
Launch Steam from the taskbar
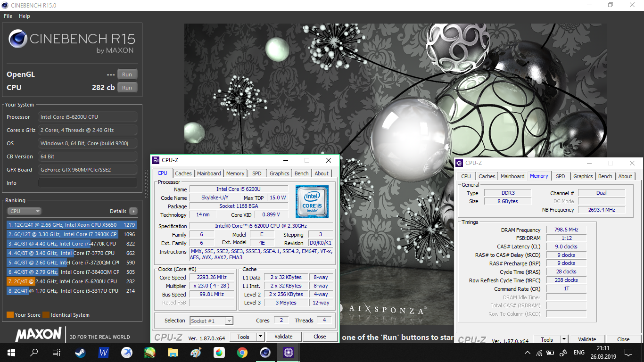[x=81, y=352]
